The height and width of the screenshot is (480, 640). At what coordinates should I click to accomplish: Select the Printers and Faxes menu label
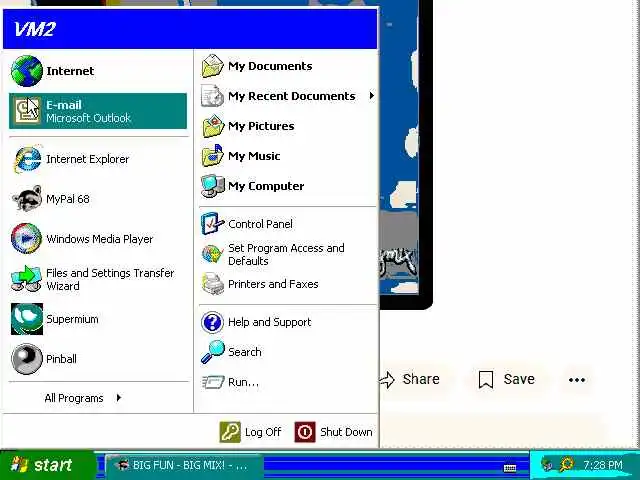tap(273, 284)
